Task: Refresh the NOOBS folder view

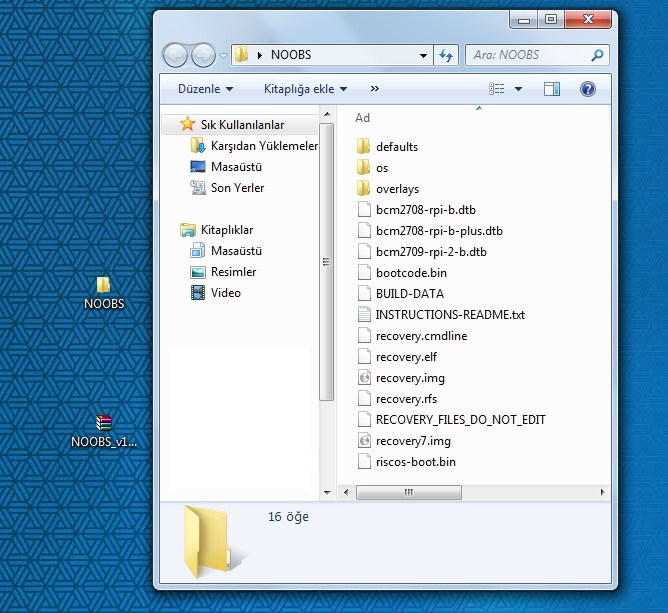Action: pyautogui.click(x=446, y=55)
